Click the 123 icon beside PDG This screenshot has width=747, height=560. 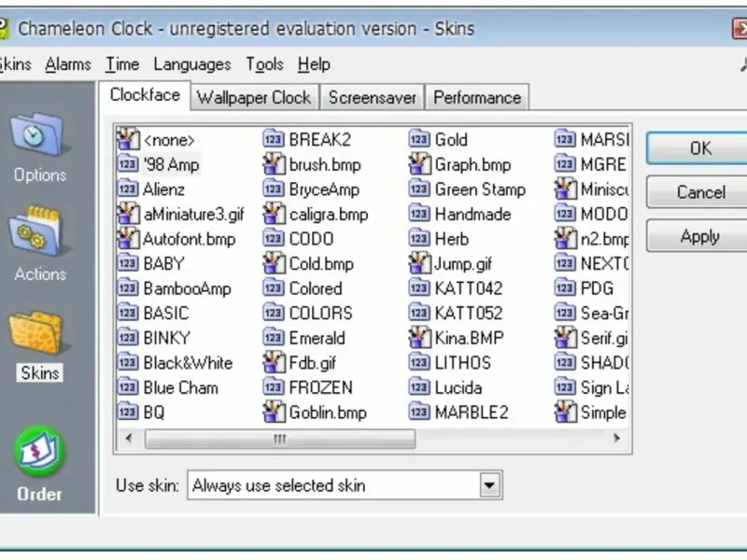565,288
